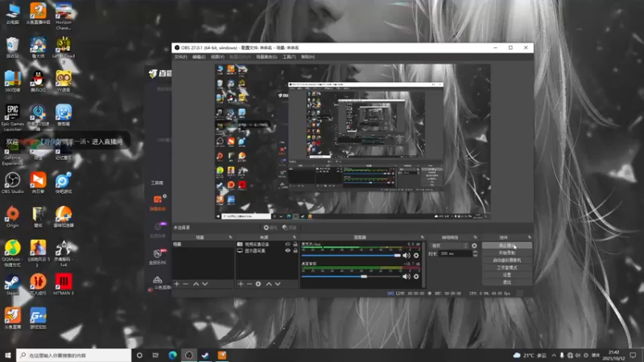
Task: Open source 属性 properties button above docks
Action: (x=270, y=228)
